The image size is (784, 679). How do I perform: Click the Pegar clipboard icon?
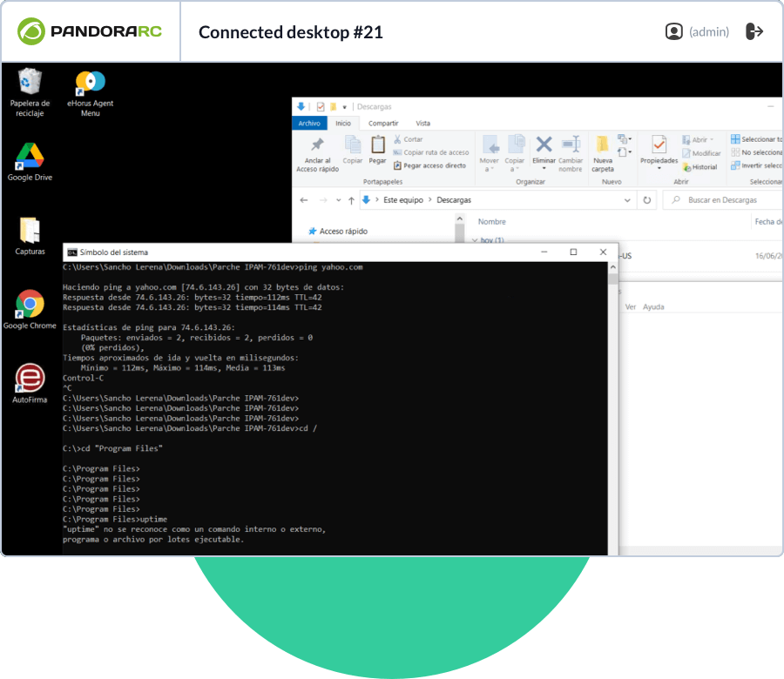(x=377, y=150)
